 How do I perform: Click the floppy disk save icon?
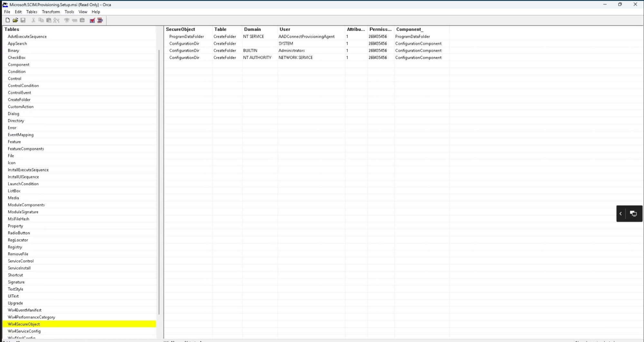(x=23, y=20)
